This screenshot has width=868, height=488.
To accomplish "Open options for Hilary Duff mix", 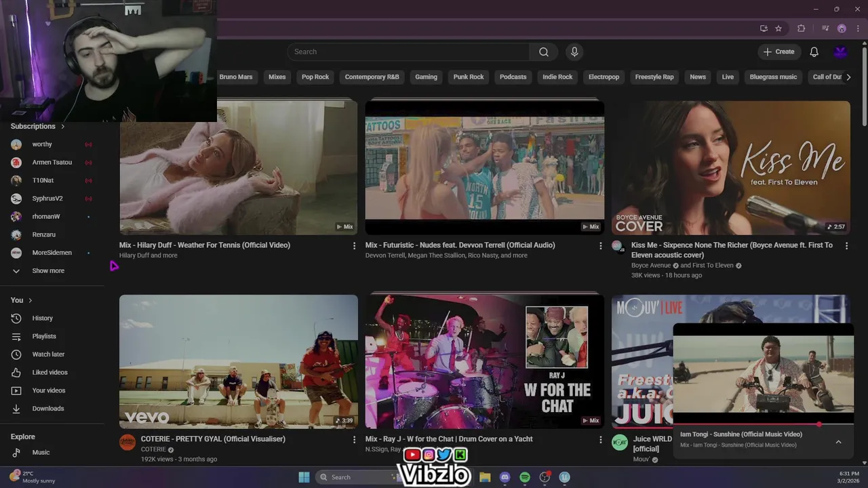I will pos(354,246).
